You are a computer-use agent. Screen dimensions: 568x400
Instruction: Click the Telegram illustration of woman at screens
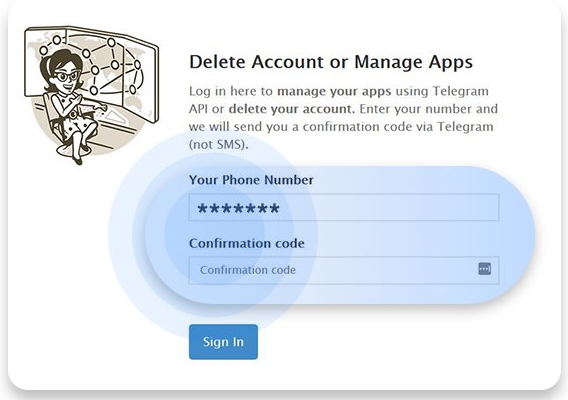click(91, 95)
